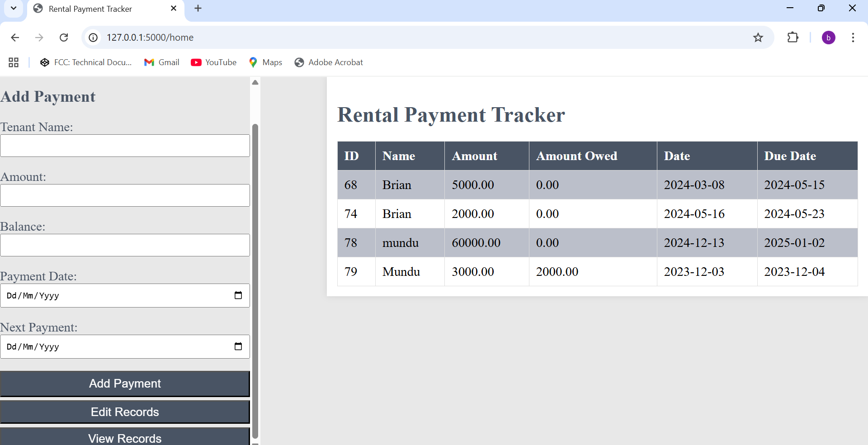Open the FCC Technical Documentation bookmark
The image size is (868, 445).
point(86,62)
